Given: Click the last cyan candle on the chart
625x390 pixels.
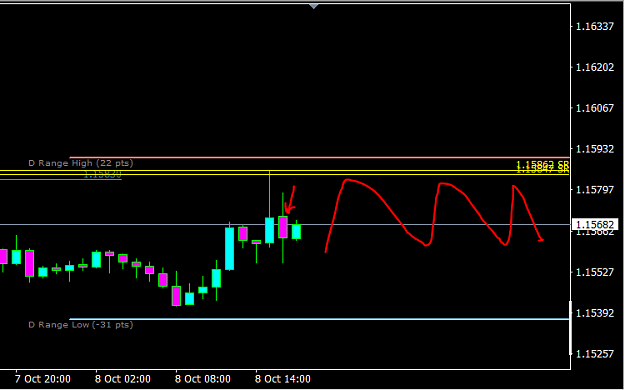Looking at the screenshot, I should point(296,232).
